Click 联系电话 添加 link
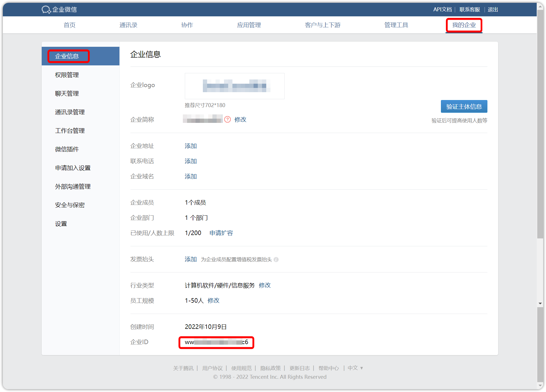Screen dimensions: 546x392 coord(190,161)
